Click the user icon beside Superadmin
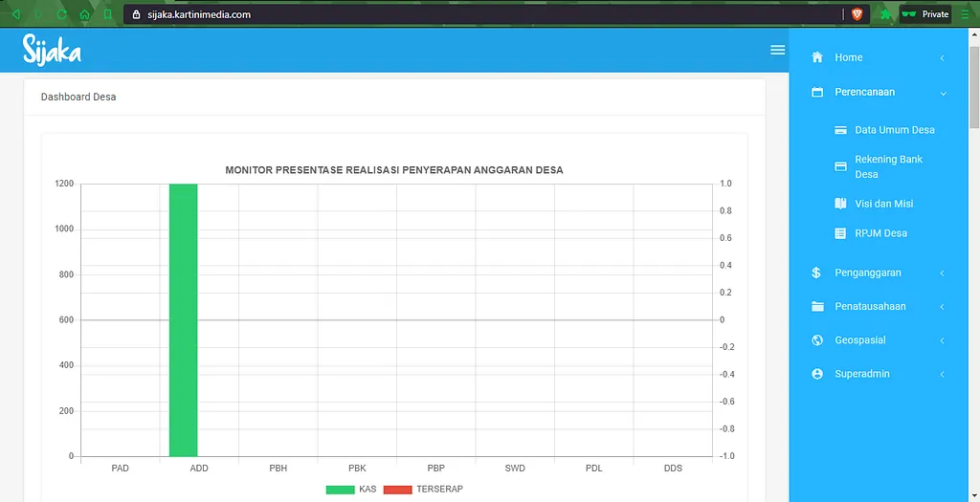Viewport: 980px width, 502px height. coord(817,374)
